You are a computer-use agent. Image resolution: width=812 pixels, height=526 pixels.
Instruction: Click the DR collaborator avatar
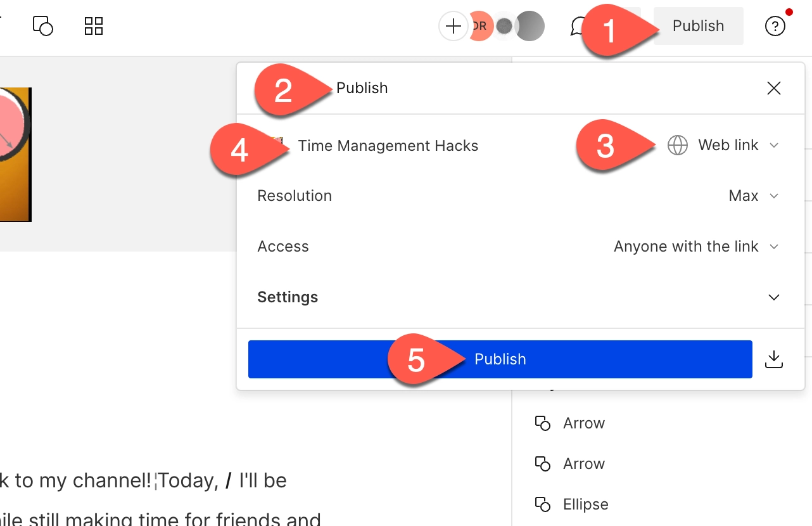click(479, 26)
